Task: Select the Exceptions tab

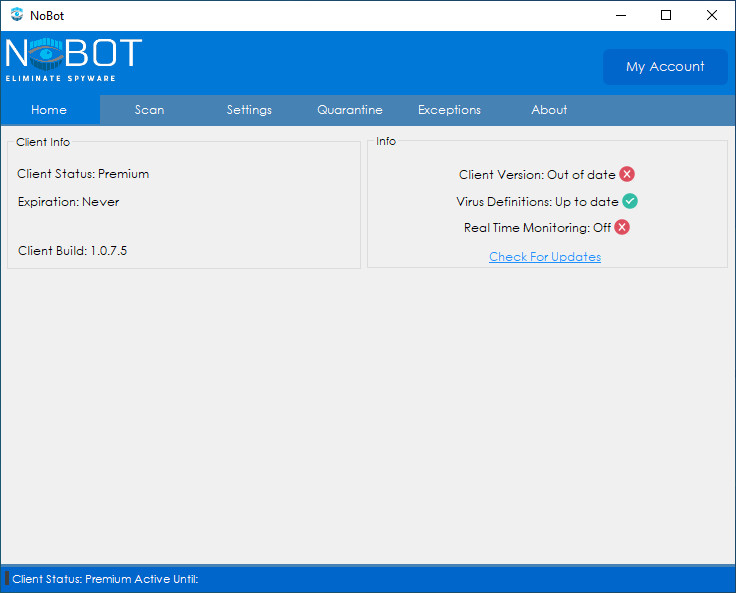Action: tap(449, 110)
